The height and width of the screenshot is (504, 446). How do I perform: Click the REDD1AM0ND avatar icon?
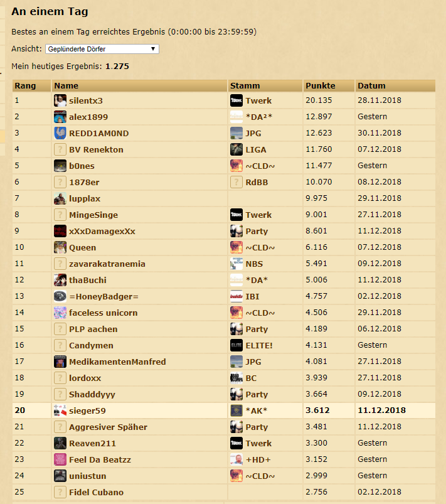(x=60, y=133)
